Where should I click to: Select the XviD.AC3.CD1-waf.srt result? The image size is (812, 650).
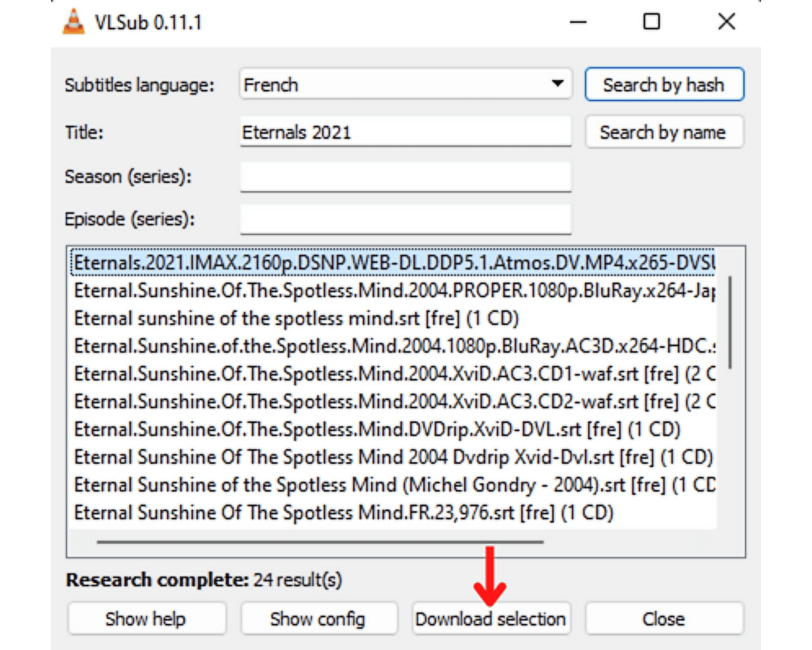tap(393, 374)
